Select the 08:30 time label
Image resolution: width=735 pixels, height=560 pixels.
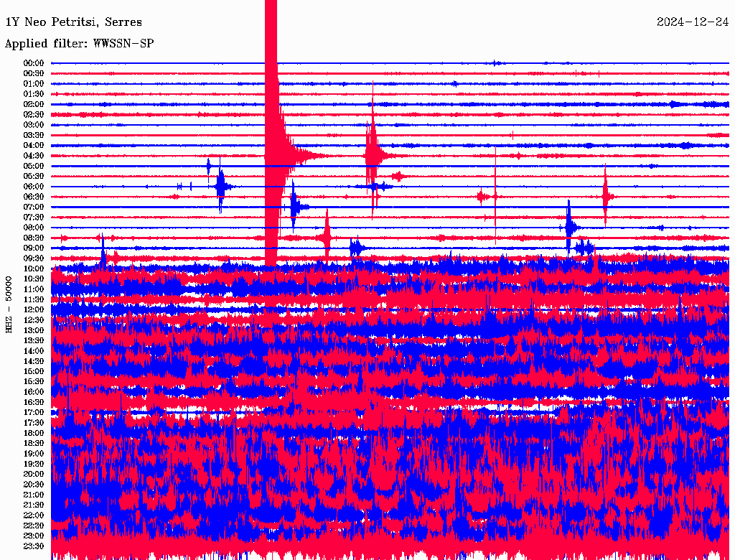coord(34,238)
